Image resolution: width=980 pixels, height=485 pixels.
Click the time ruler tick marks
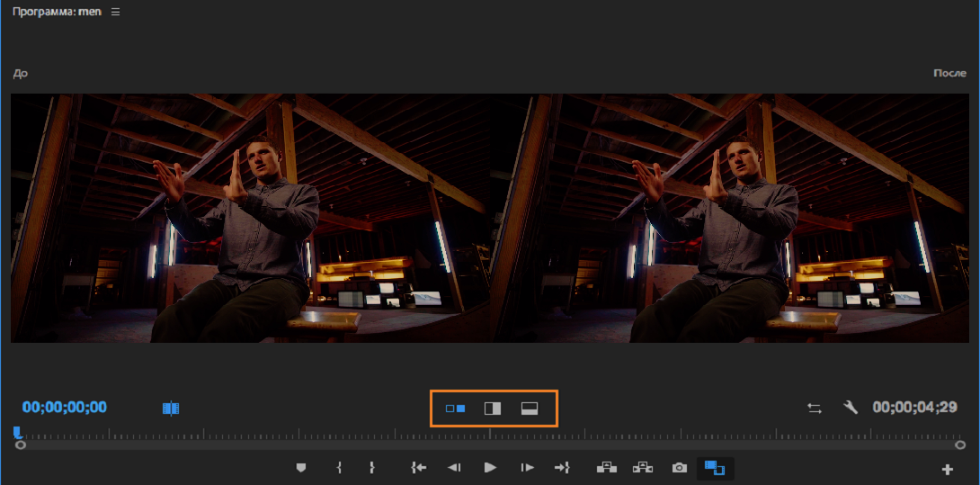(x=490, y=433)
